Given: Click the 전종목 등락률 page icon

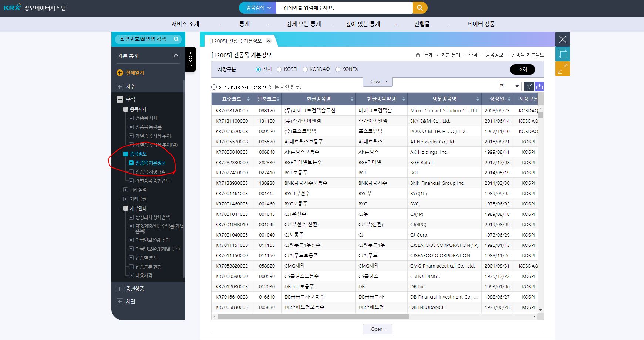Looking at the screenshot, I should (131, 127).
